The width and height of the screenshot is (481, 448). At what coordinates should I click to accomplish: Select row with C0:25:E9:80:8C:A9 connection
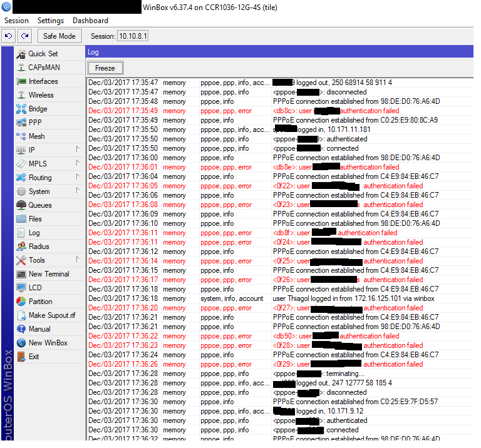click(281, 120)
